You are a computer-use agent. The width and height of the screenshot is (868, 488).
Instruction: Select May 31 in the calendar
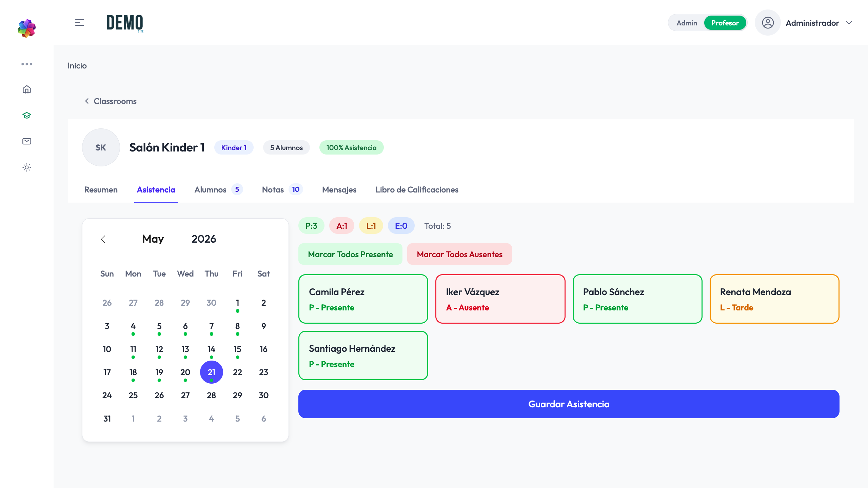click(x=107, y=419)
